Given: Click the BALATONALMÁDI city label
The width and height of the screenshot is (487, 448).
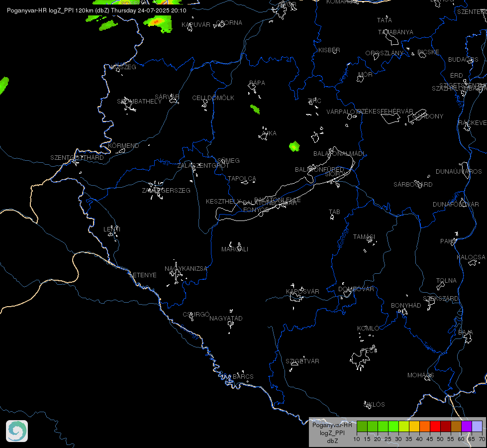Looking at the screenshot, I should (339, 154).
